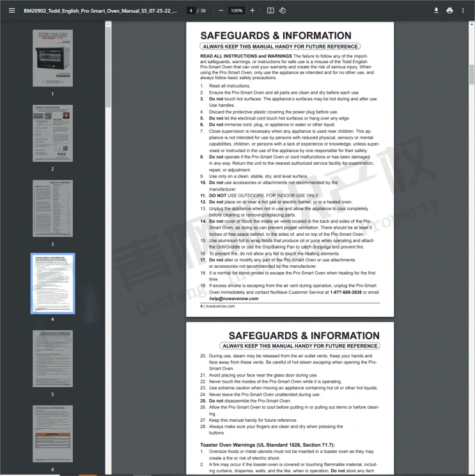The width and height of the screenshot is (475, 476).
Task: Click item 27 Keep this manual handy
Action: [x=249, y=420]
